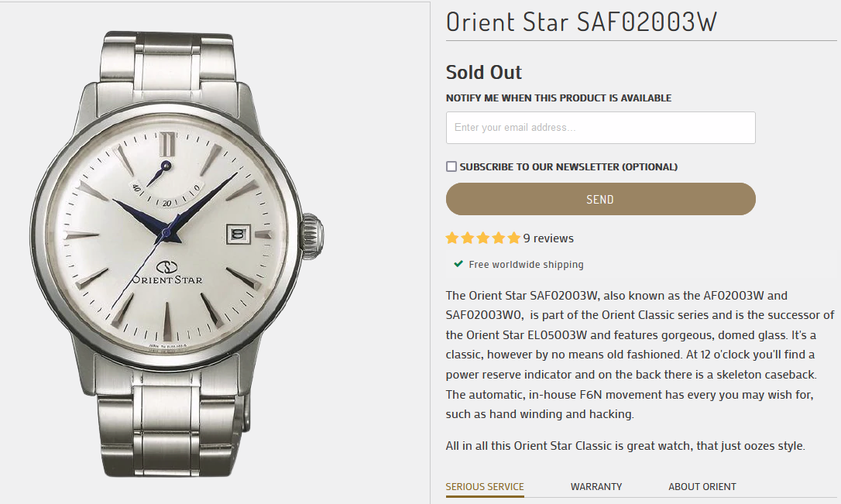
Task: Tick the newsletter subscription checkbox
Action: (x=451, y=166)
